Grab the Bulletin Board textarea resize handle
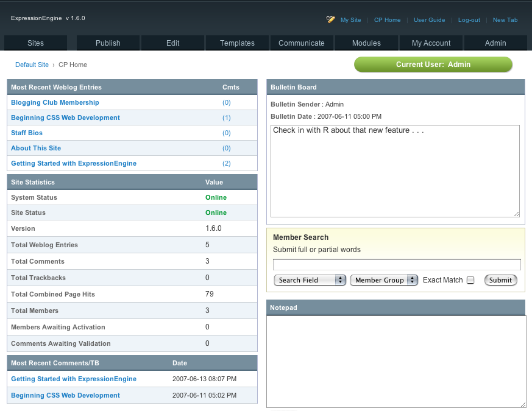The height and width of the screenshot is (411, 532). tap(516, 214)
